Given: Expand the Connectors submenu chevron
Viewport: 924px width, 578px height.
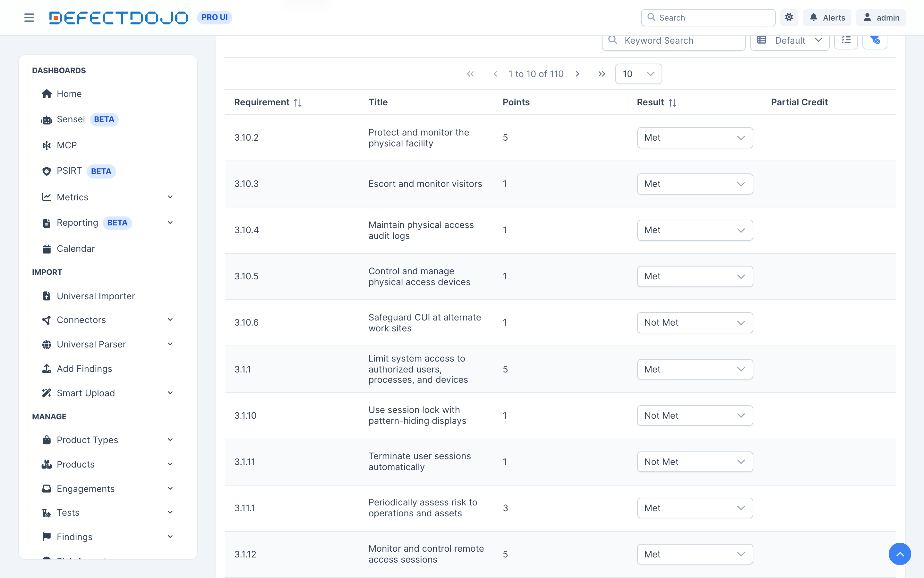Looking at the screenshot, I should coord(170,320).
